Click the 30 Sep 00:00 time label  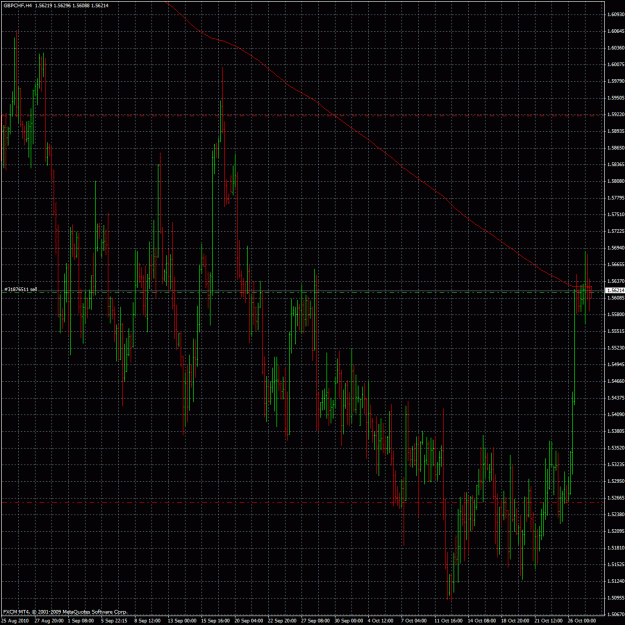(x=348, y=621)
